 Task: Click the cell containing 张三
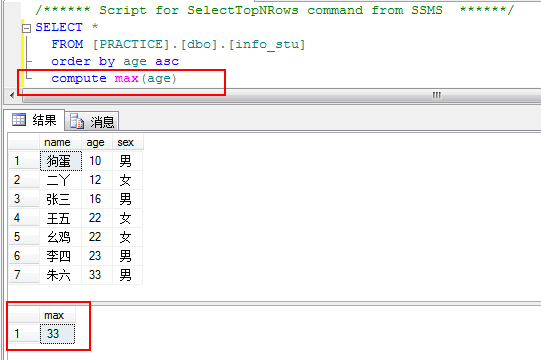pos(61,199)
